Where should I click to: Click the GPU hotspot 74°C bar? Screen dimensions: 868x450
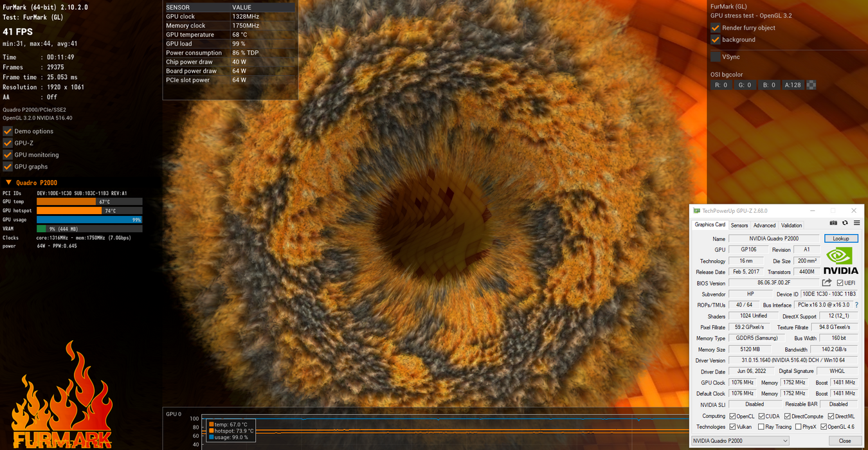tap(69, 211)
